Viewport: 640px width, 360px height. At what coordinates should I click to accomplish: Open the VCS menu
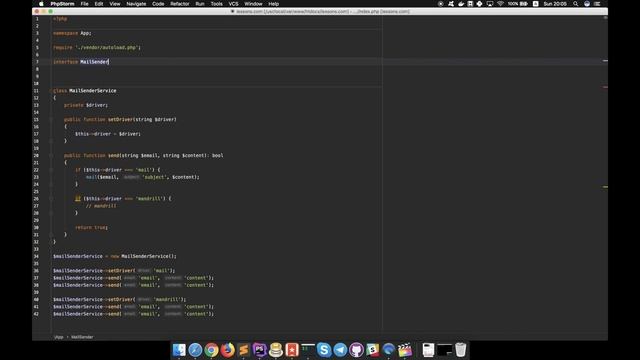point(233,4)
